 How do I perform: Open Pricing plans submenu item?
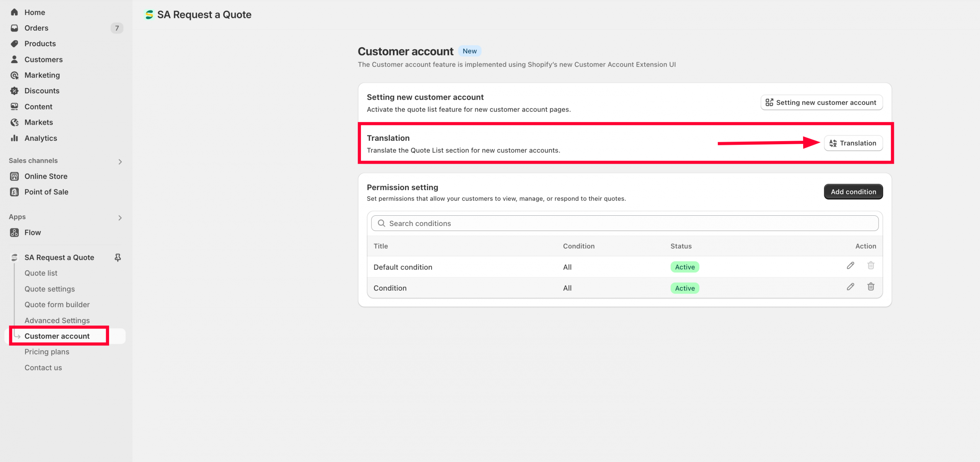pyautogui.click(x=47, y=352)
